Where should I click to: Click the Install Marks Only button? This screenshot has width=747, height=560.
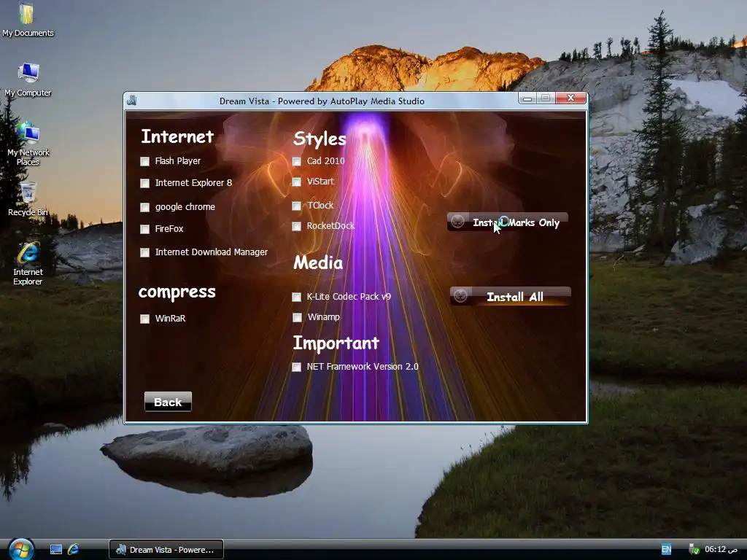pyautogui.click(x=508, y=222)
